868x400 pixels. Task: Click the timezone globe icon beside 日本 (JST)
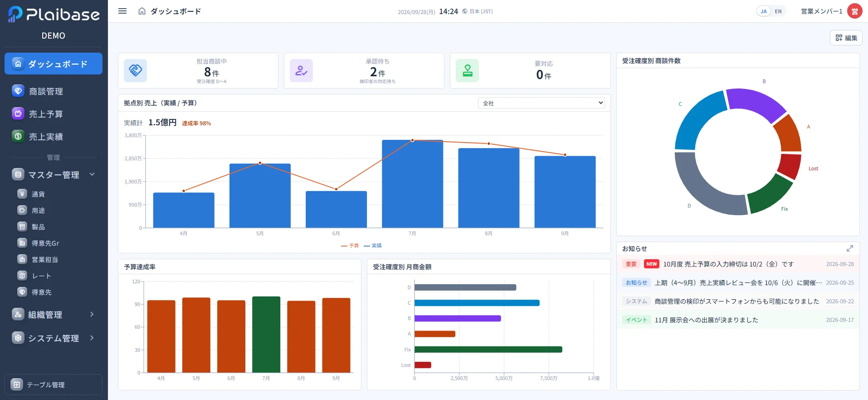[x=465, y=11]
